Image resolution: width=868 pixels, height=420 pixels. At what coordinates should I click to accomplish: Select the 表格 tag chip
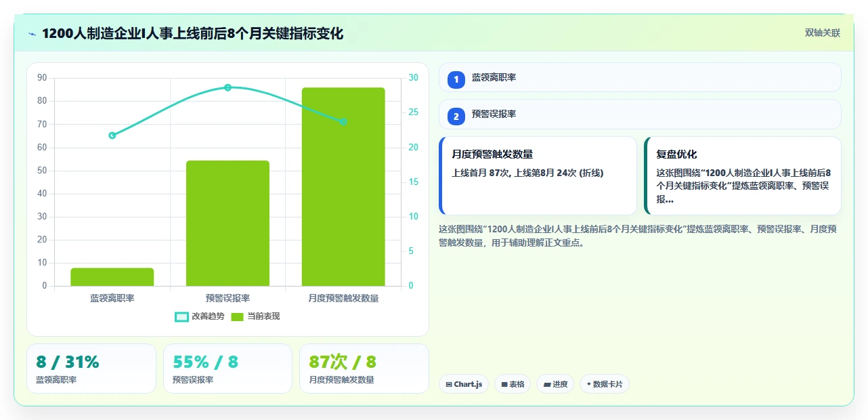pos(513,384)
